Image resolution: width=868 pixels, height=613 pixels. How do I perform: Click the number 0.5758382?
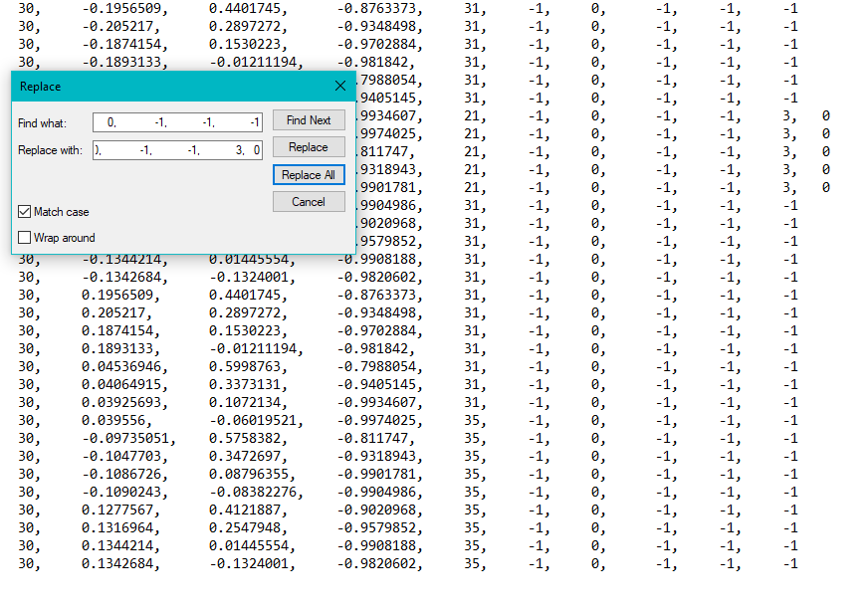pos(246,439)
